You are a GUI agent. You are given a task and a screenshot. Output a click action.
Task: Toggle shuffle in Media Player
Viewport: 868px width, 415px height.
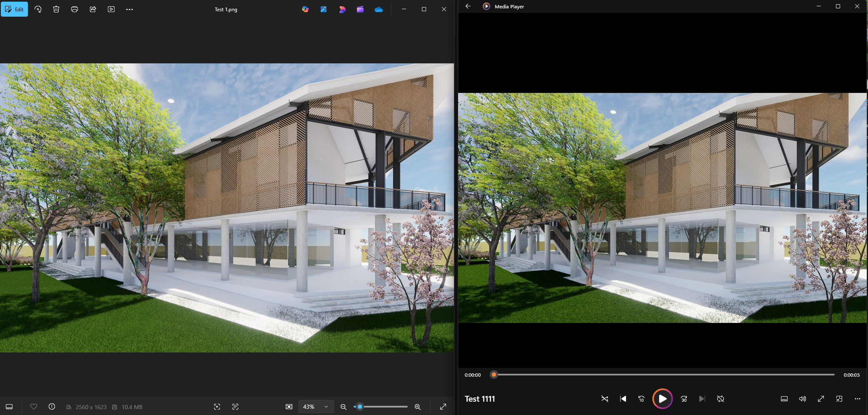(x=605, y=399)
